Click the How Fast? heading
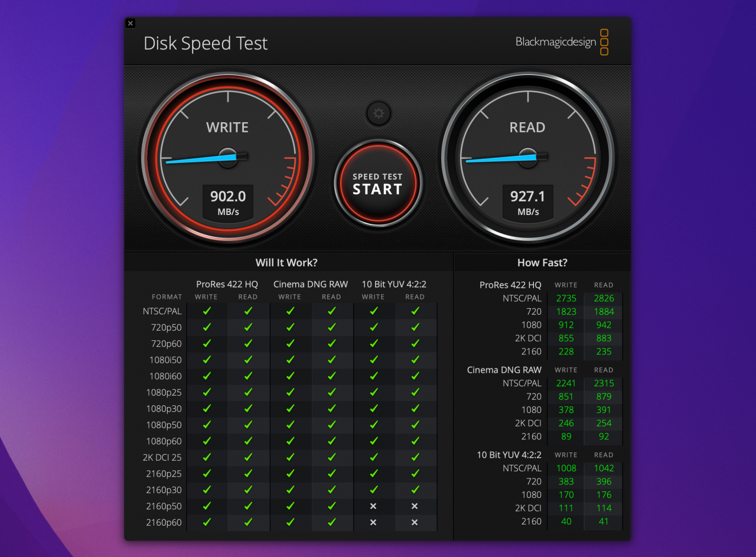Viewport: 756px width, 557px height. click(542, 262)
